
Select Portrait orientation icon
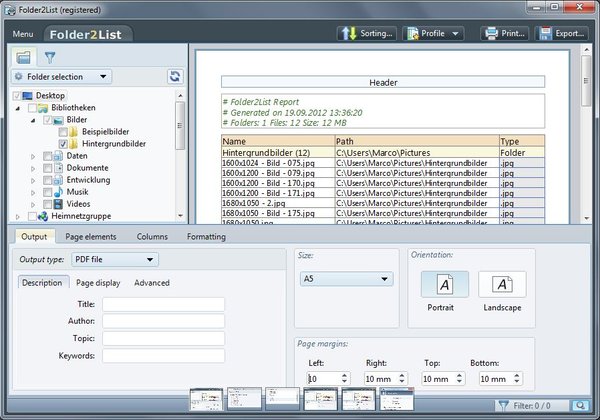click(x=445, y=284)
